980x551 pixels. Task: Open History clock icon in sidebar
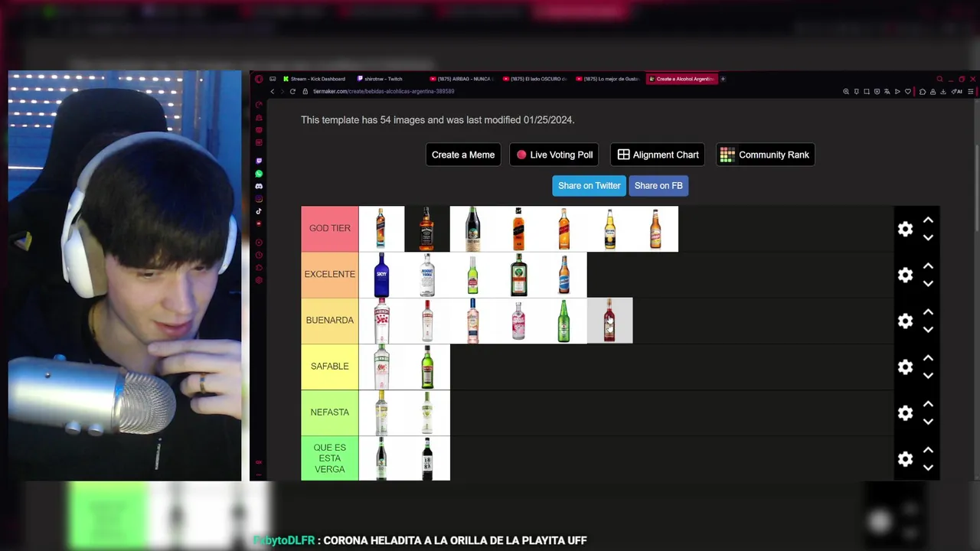(x=259, y=255)
